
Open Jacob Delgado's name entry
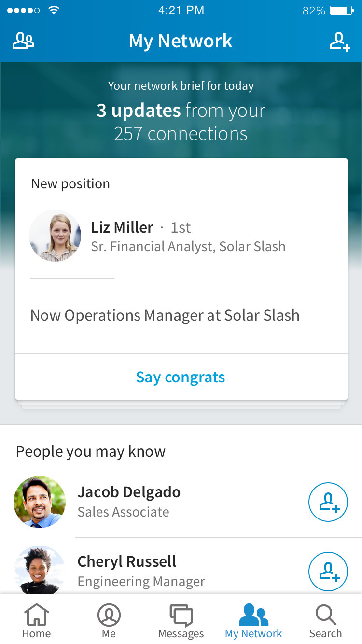click(129, 492)
